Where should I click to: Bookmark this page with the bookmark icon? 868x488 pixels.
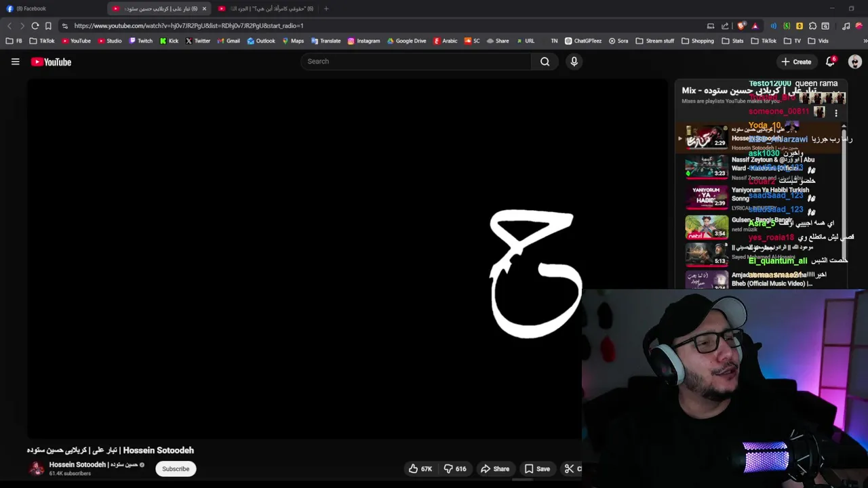(48, 26)
